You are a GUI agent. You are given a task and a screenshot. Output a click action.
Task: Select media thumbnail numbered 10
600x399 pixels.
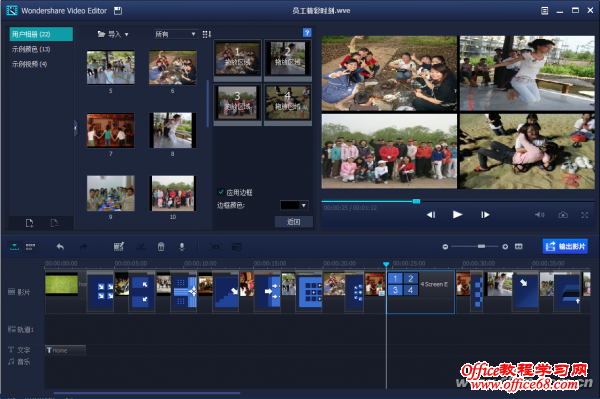coord(173,193)
